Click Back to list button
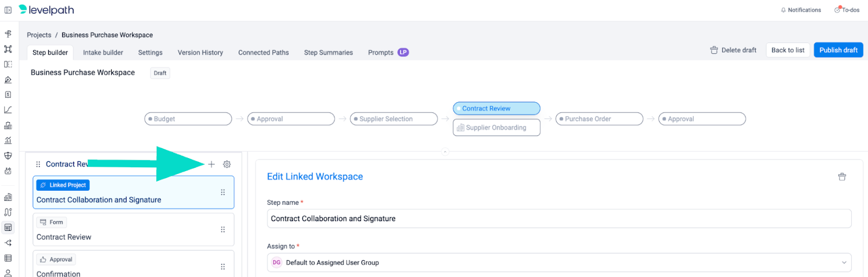The image size is (868, 277). (788, 50)
